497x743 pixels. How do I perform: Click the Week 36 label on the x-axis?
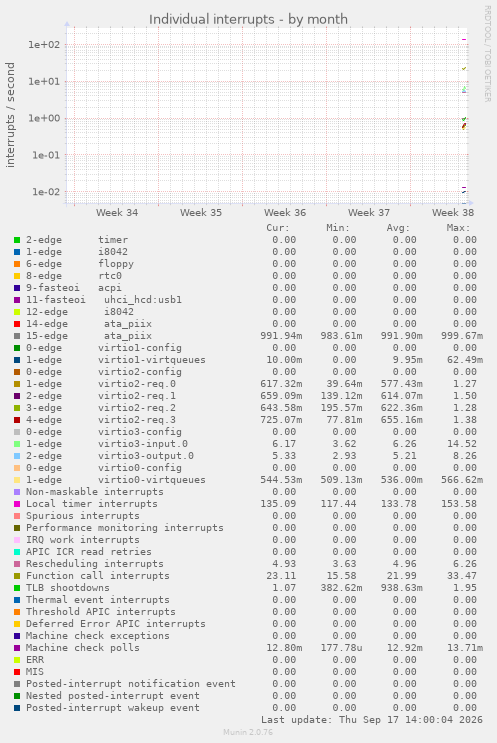tap(285, 213)
